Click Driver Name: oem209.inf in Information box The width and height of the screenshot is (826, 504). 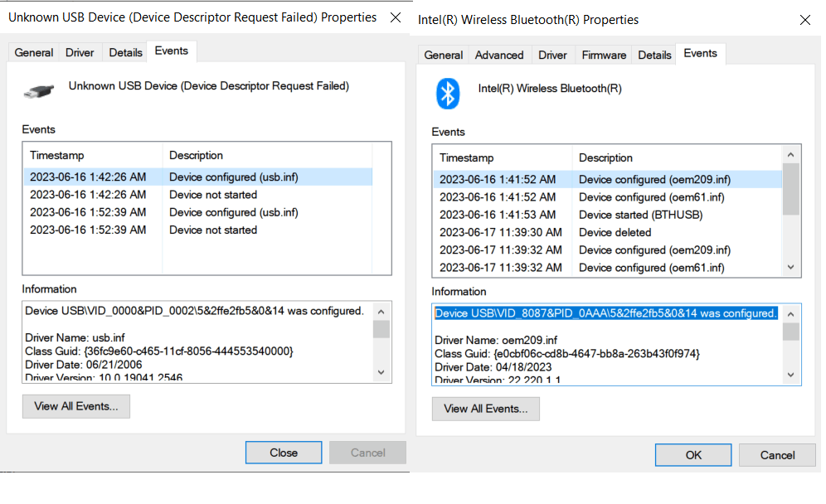(x=496, y=340)
